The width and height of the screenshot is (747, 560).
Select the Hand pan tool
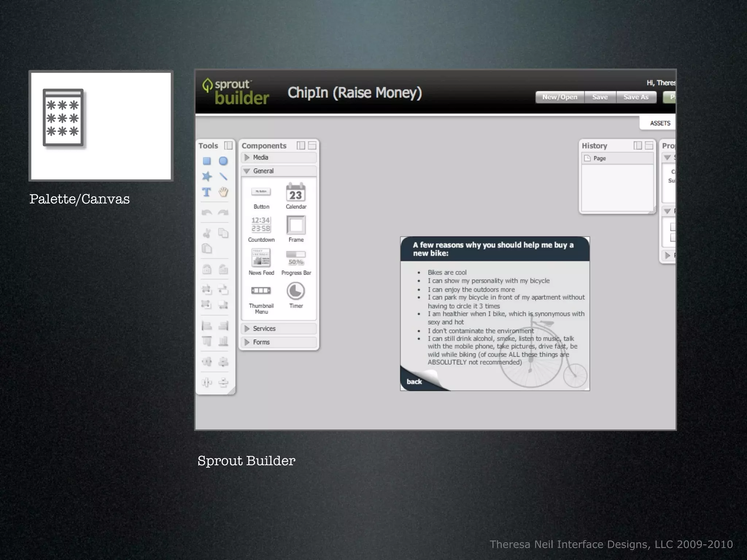pyautogui.click(x=223, y=192)
